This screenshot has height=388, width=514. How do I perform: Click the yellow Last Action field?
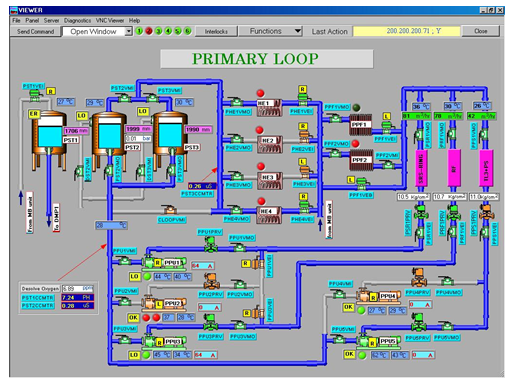click(406, 31)
